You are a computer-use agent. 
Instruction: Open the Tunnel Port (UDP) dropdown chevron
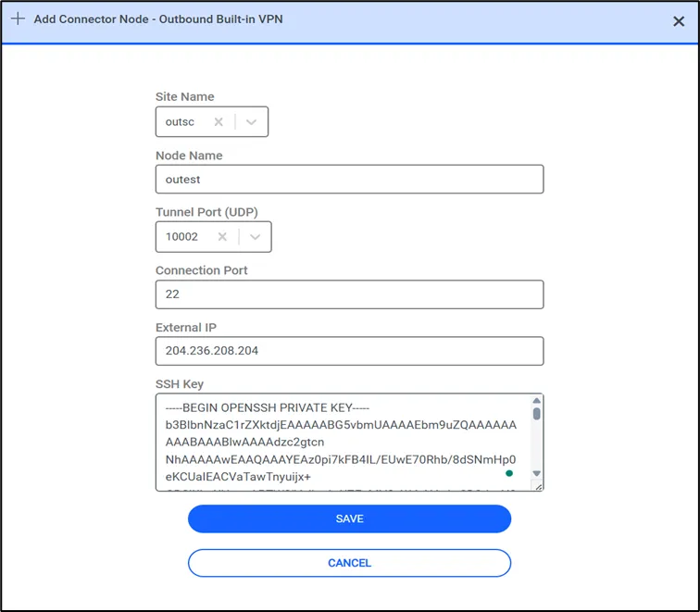[255, 237]
